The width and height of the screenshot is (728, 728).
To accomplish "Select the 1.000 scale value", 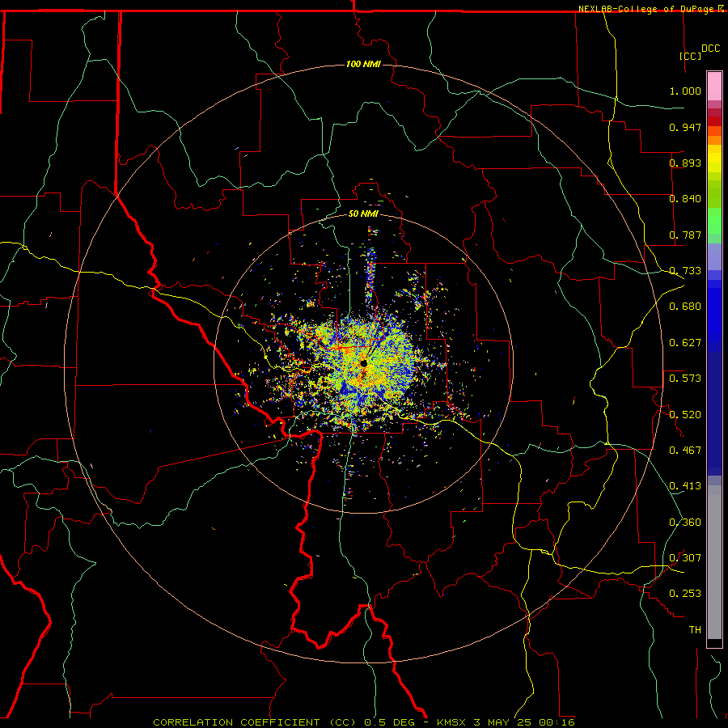I will [x=685, y=91].
